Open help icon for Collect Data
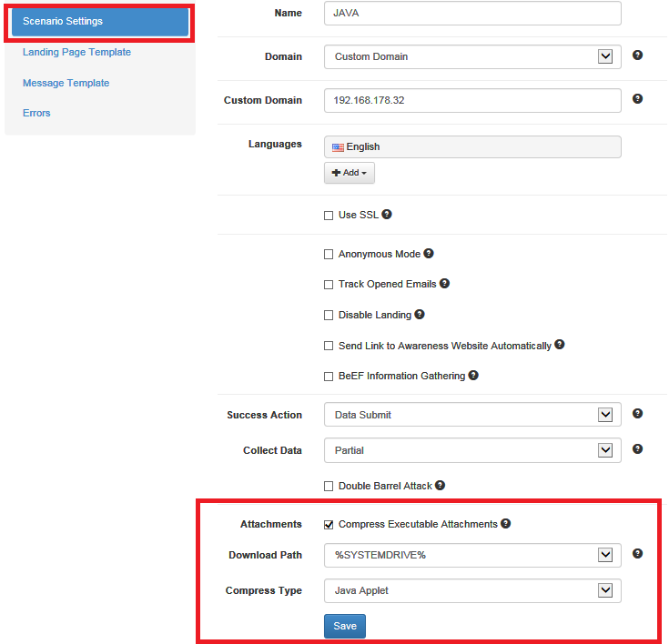 [637, 448]
